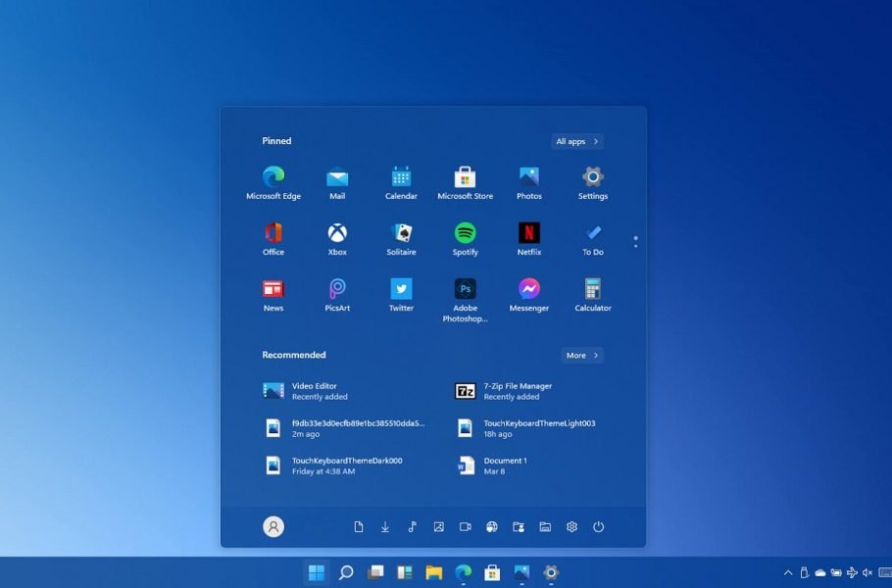Image resolution: width=892 pixels, height=588 pixels.
Task: Open the Calendar pinned app
Action: point(401,182)
